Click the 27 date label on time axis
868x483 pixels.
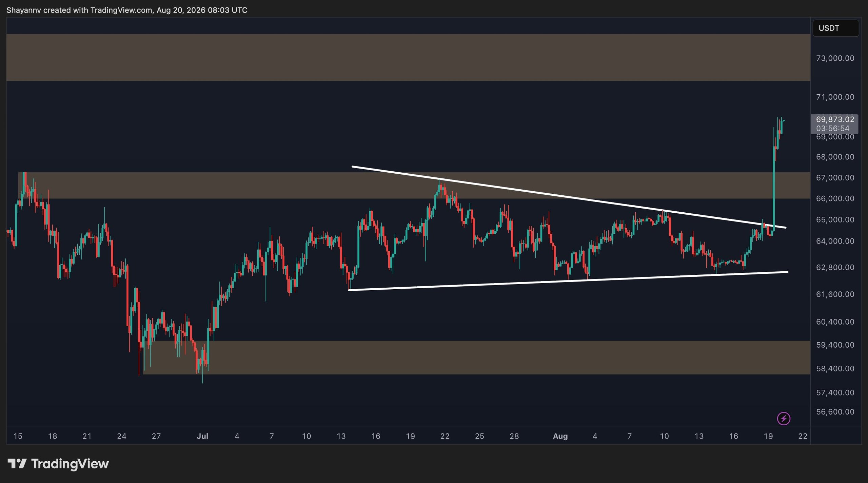tap(156, 436)
